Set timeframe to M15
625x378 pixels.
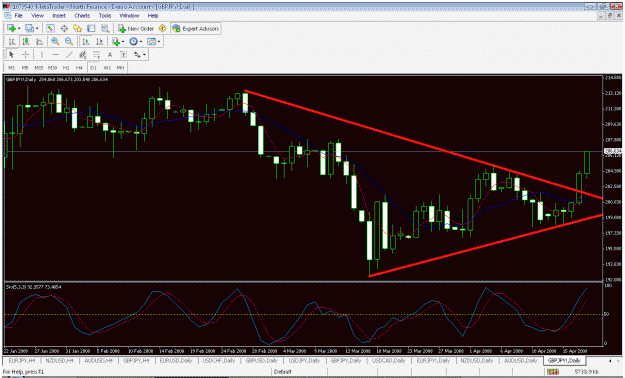39,68
